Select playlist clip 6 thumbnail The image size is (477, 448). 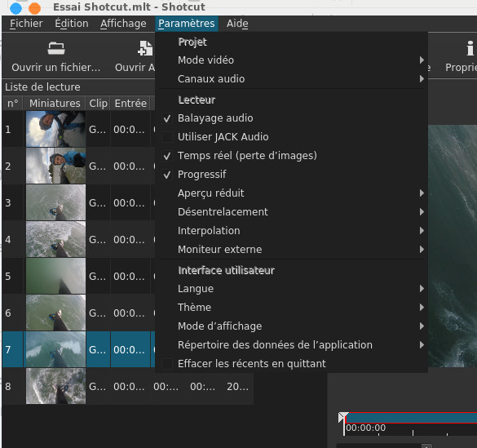tap(55, 313)
